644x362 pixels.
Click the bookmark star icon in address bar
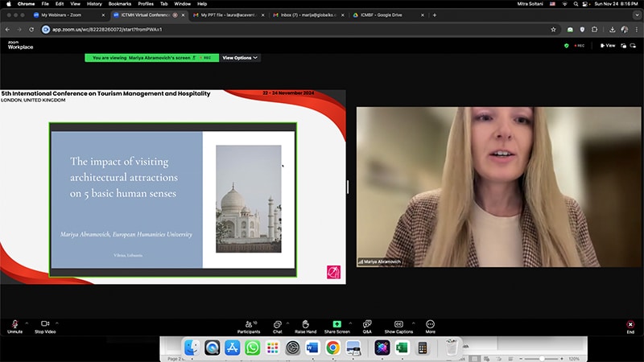click(553, 29)
